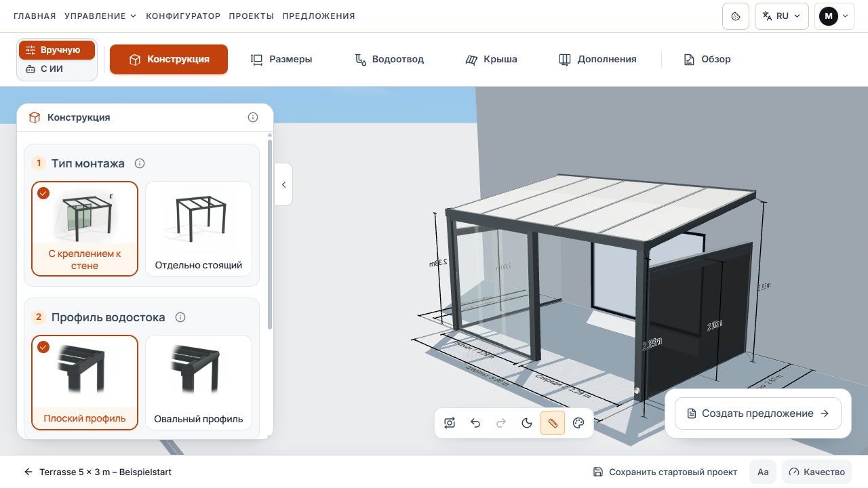The image size is (868, 488).
Task: Click the redo icon
Action: tap(501, 424)
